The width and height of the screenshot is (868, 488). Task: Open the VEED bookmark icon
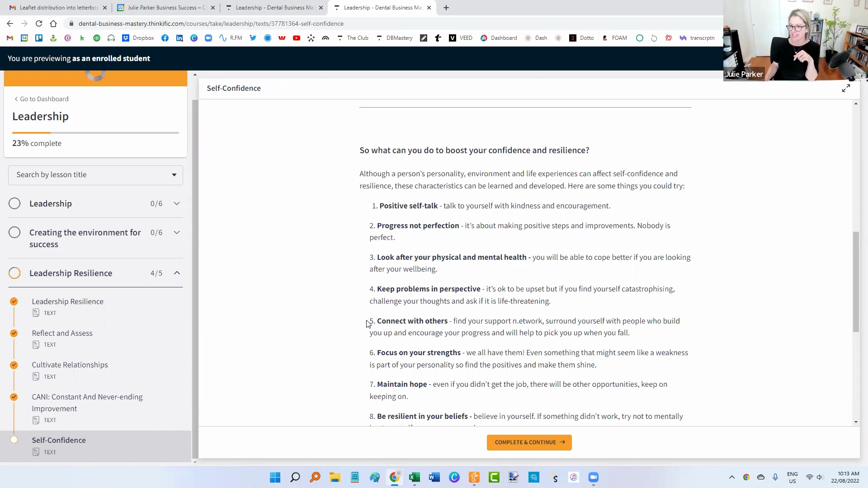[453, 38]
